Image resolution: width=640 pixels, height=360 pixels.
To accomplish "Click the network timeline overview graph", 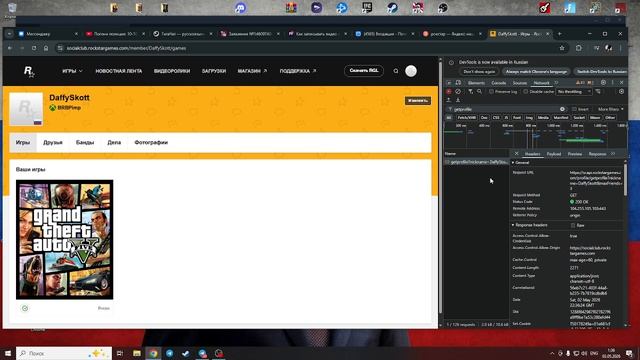I will tap(536, 136).
